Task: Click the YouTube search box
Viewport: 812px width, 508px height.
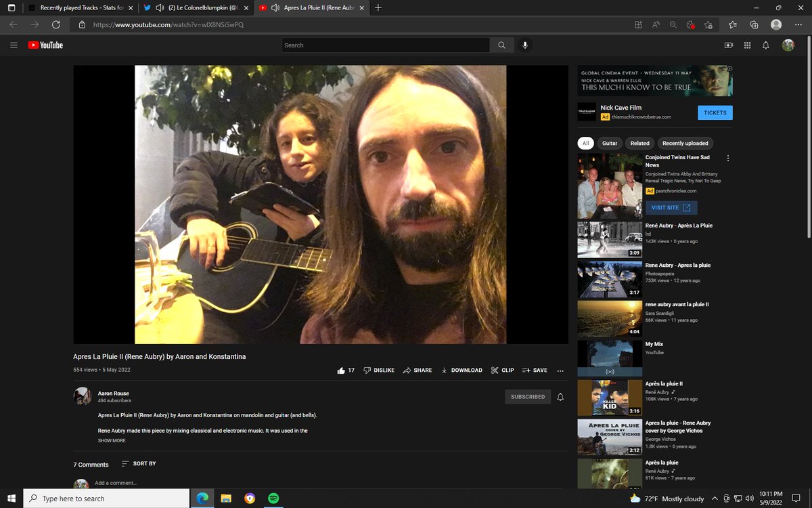Action: (x=386, y=45)
